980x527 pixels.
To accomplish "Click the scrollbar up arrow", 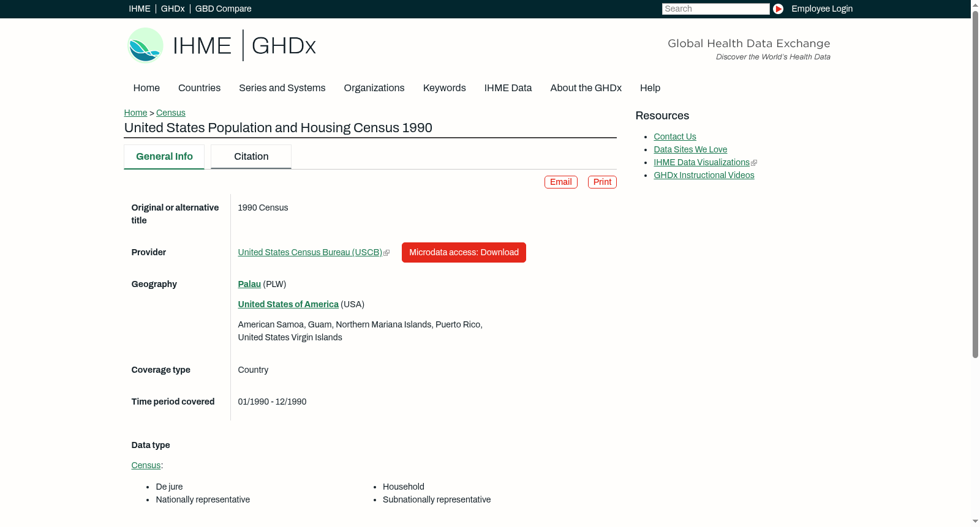I will (975, 4).
